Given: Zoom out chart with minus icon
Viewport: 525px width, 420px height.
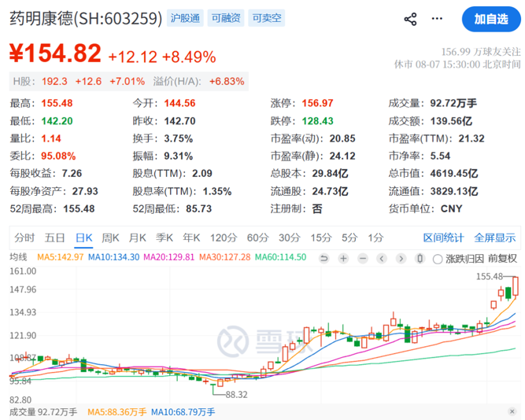Looking at the screenshot, I should [x=363, y=258].
